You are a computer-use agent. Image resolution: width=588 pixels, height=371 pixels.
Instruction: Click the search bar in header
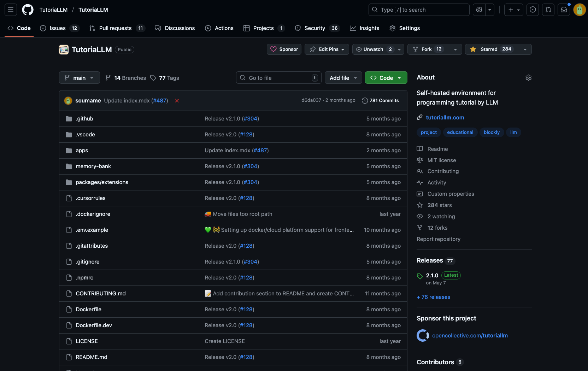point(419,10)
